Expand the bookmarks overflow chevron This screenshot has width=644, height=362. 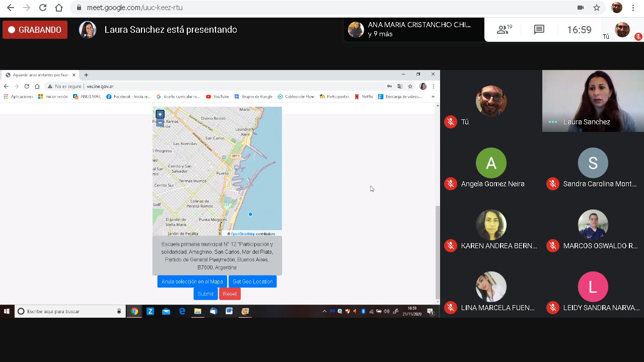433,97
